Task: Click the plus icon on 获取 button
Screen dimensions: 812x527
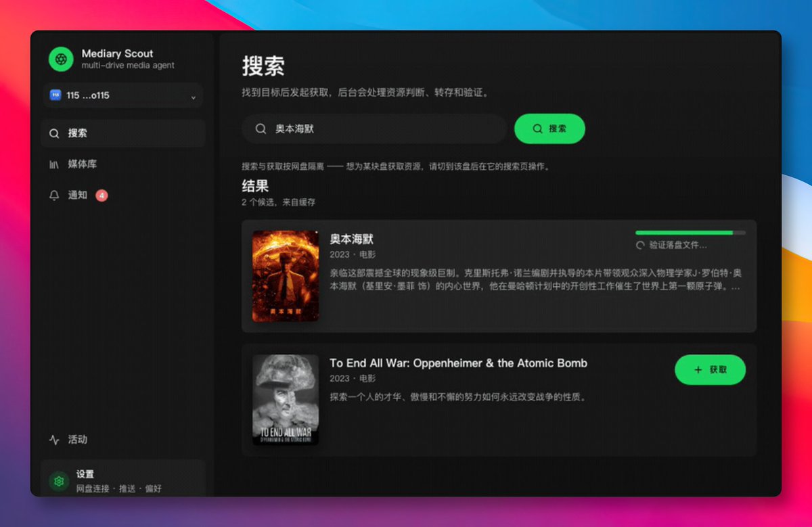Action: coord(698,370)
